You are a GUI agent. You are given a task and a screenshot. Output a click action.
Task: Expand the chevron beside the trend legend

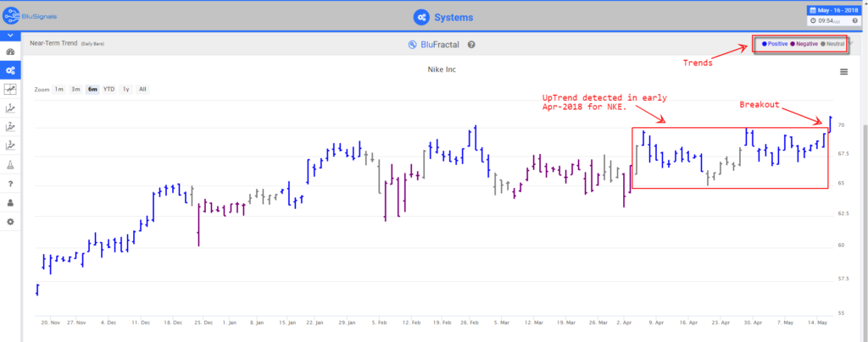click(x=851, y=44)
